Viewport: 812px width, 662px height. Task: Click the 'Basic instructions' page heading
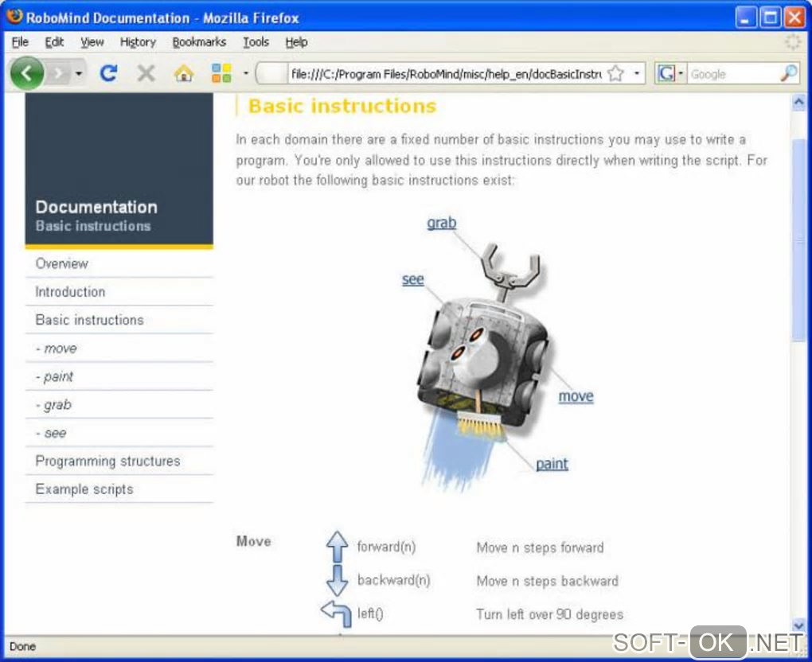(x=342, y=106)
